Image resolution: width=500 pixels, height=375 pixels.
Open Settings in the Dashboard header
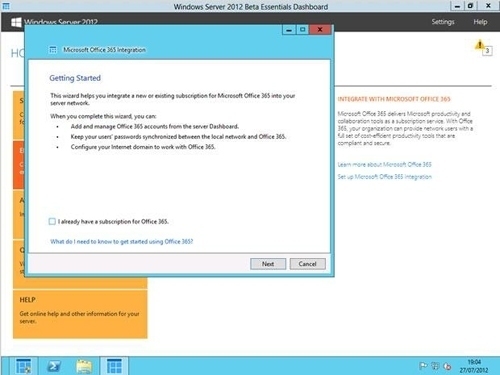443,22
